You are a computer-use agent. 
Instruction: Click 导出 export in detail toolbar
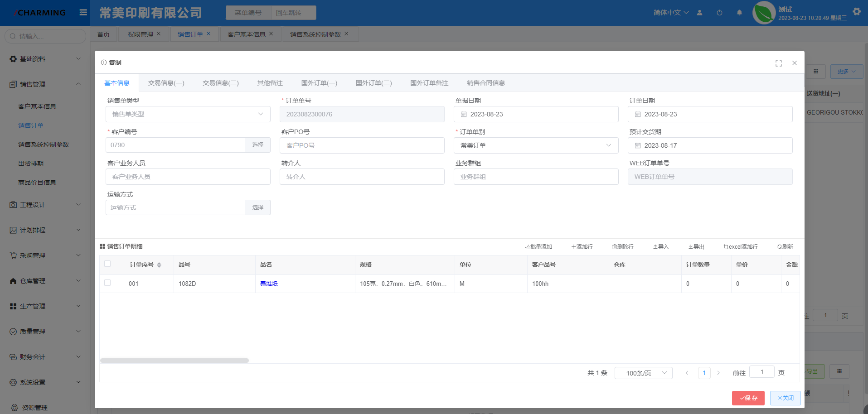(696, 247)
